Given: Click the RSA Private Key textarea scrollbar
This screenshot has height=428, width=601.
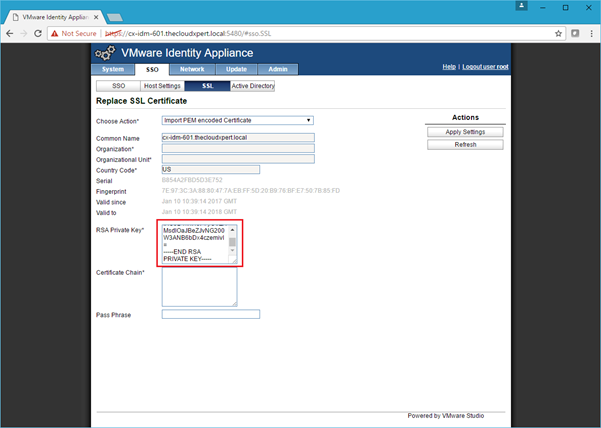Looking at the screenshot, I should 233,242.
